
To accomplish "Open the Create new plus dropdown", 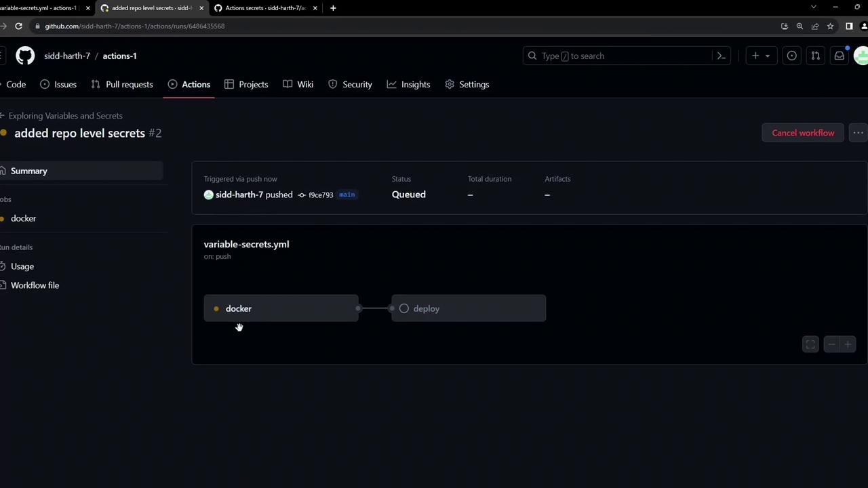I will [761, 56].
